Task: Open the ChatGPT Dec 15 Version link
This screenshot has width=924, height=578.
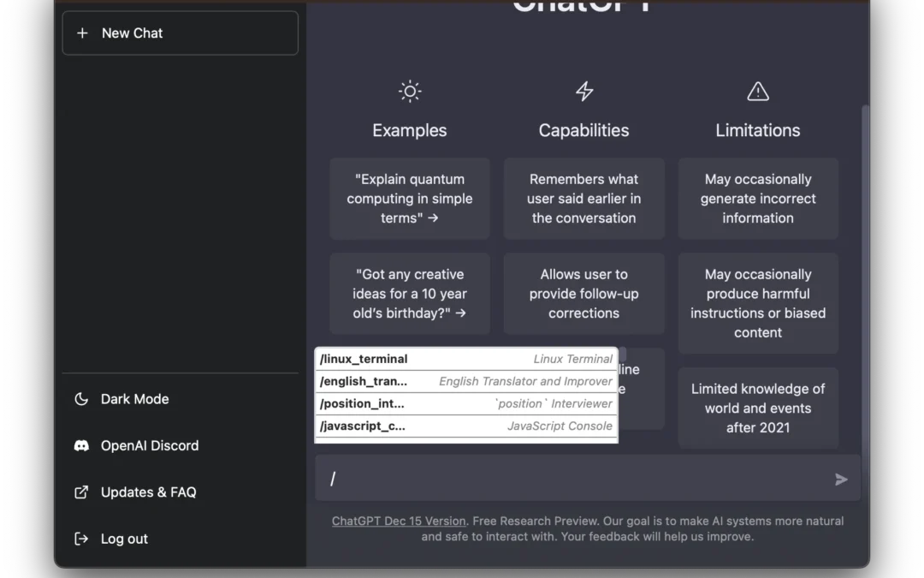Action: [399, 521]
